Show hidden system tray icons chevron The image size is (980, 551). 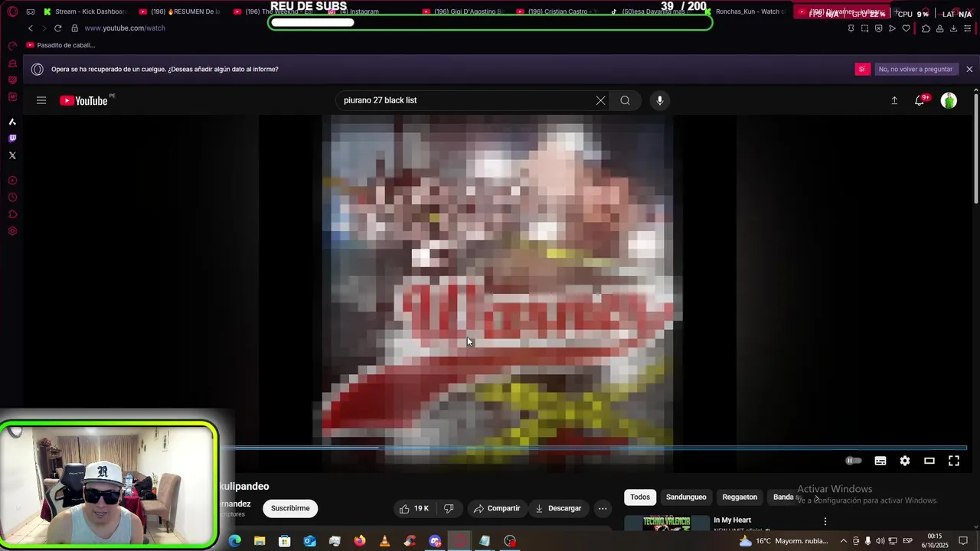click(844, 541)
